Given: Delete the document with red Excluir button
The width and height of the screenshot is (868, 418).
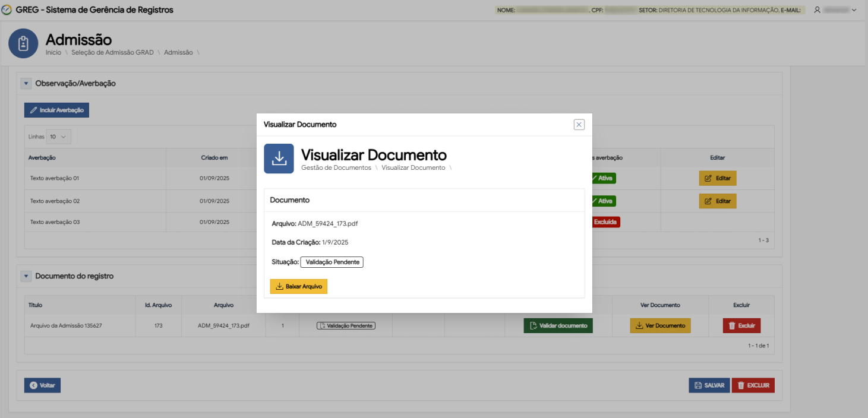Looking at the screenshot, I should click(741, 325).
